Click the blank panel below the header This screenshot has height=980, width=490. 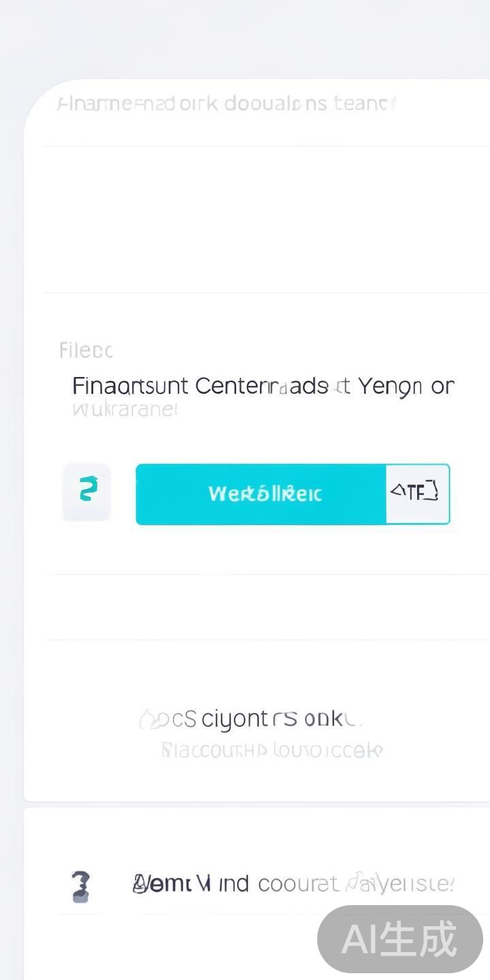265,219
